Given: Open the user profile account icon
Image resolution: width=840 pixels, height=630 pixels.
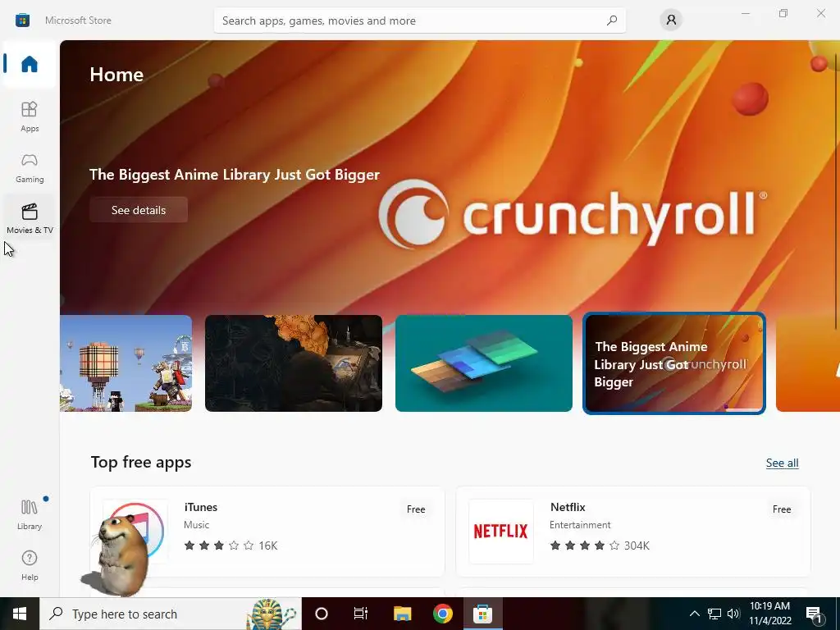Looking at the screenshot, I should click(671, 21).
